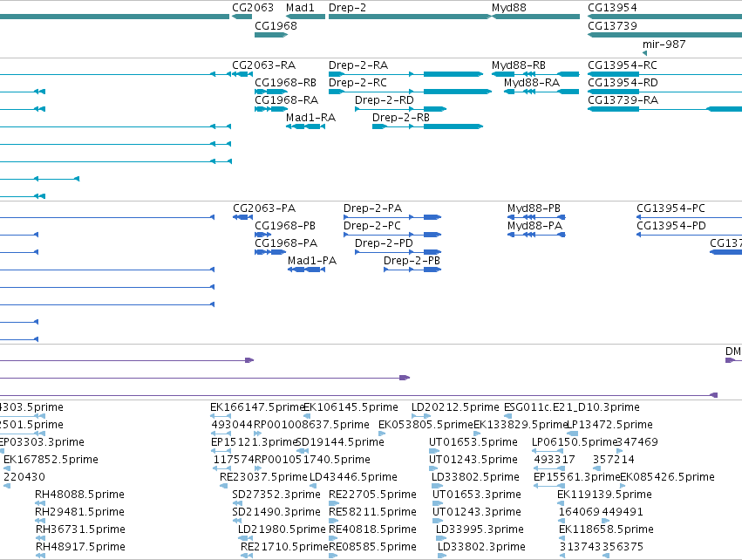Click the CG1968-PA protein label

tap(286, 243)
